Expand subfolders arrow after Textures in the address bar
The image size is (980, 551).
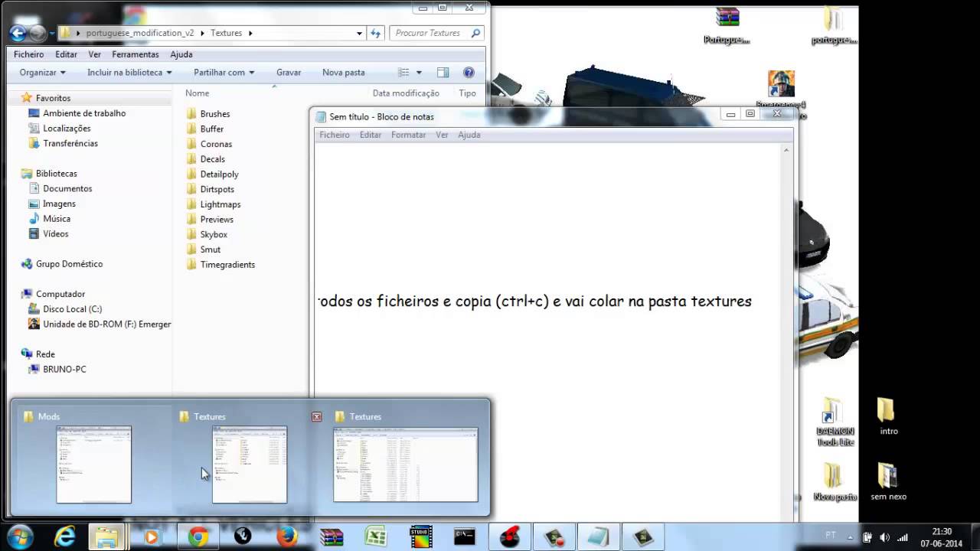point(250,33)
